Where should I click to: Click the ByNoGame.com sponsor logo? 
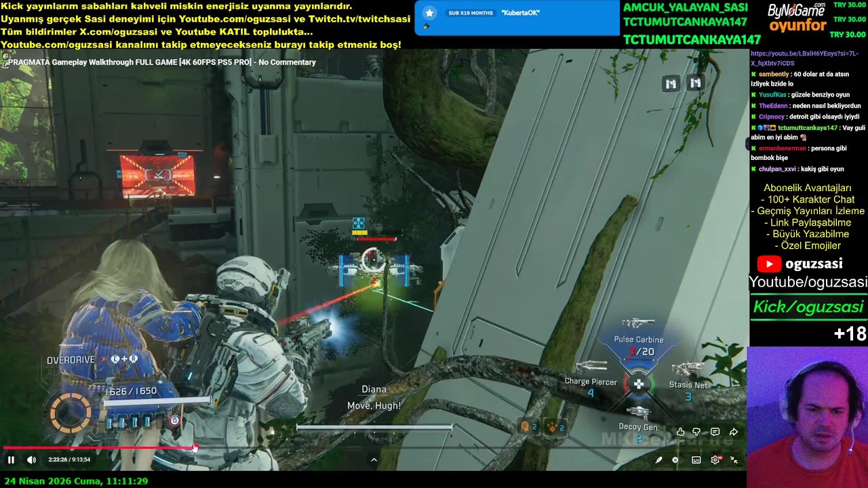point(796,10)
